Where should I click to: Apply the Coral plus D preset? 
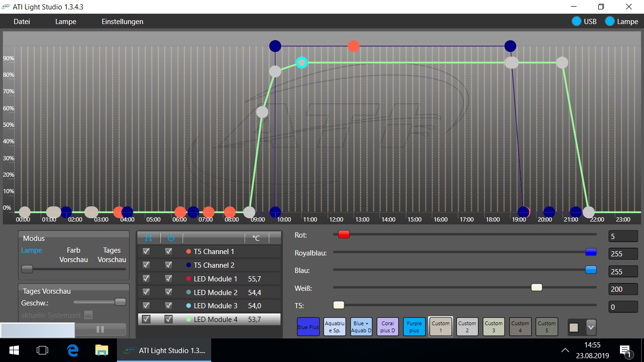(388, 327)
